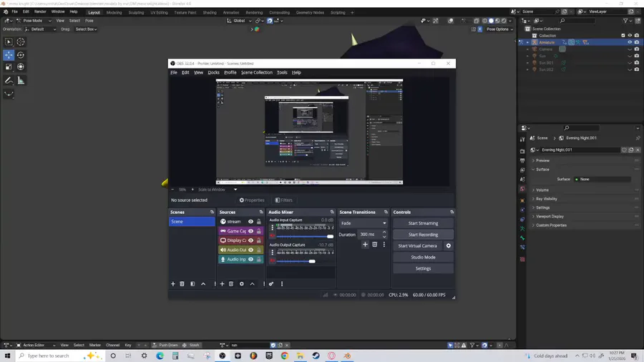644x362 pixels.
Task: Select the Scale tool in Blender toolbar
Action: (x=9, y=67)
